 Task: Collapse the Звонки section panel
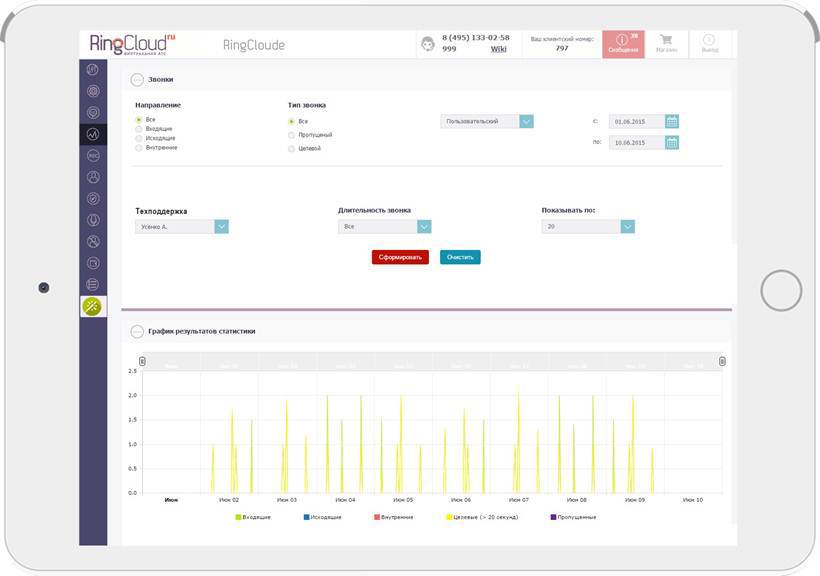(137, 80)
